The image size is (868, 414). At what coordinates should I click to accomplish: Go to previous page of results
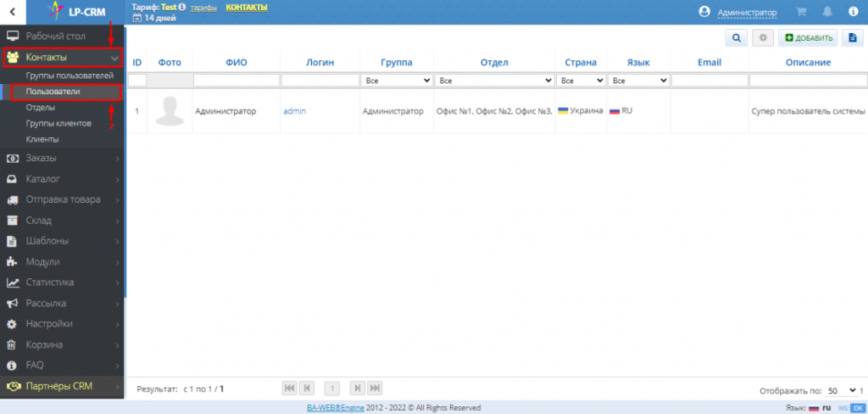click(307, 389)
